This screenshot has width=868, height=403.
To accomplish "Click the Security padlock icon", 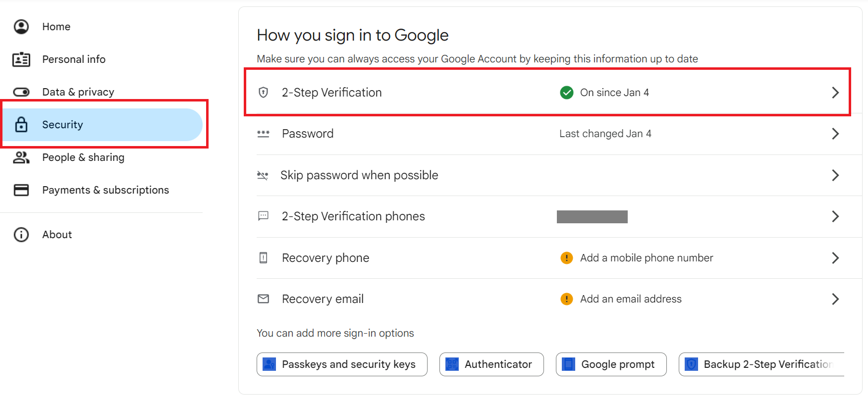I will [21, 125].
